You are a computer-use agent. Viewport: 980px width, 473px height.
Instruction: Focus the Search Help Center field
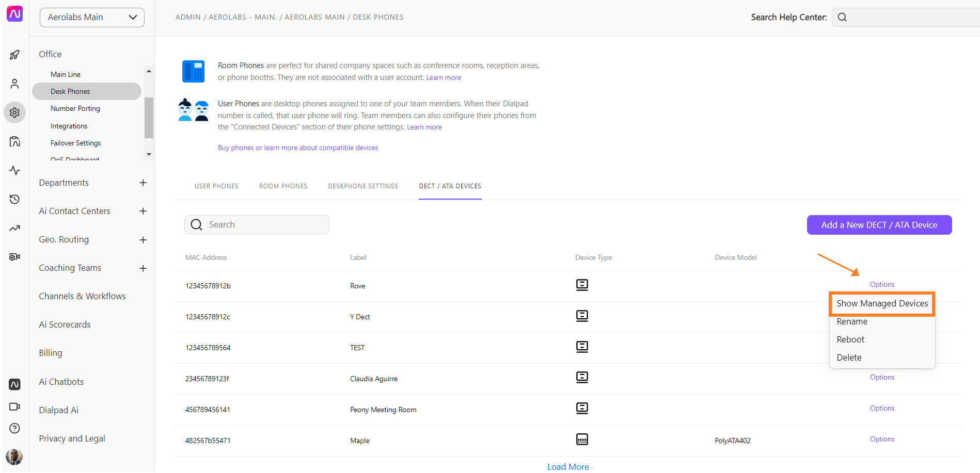point(906,17)
